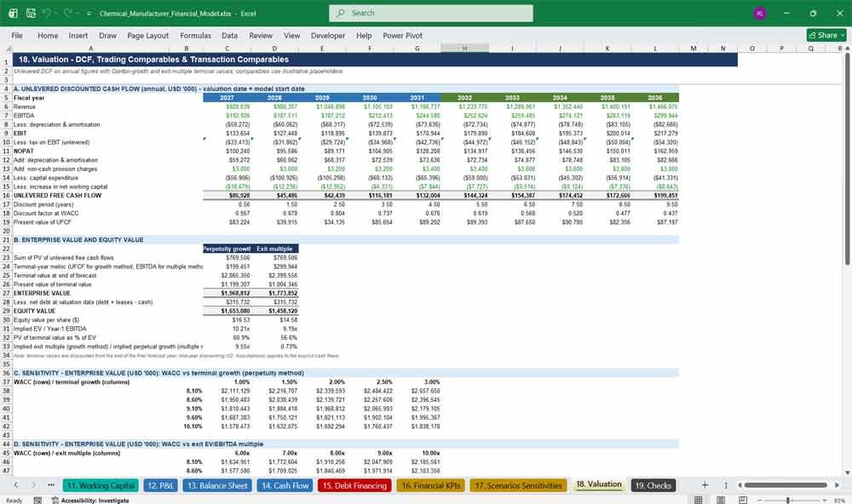
Task: Click the 'Perpetuity growth' column header cell
Action: (227, 249)
